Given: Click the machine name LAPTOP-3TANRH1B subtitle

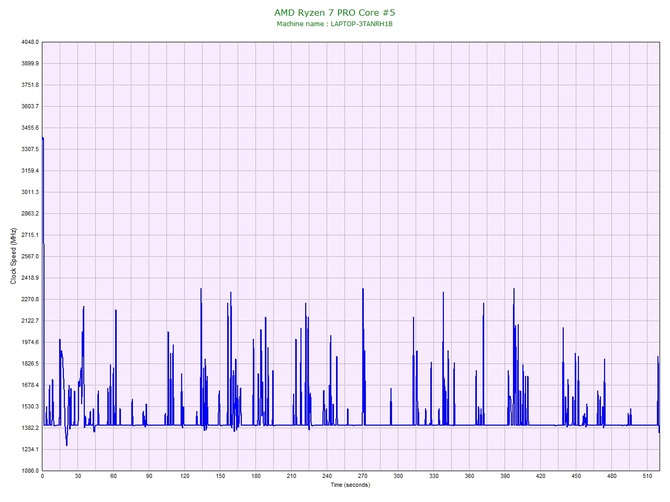Looking at the screenshot, I should (x=335, y=24).
